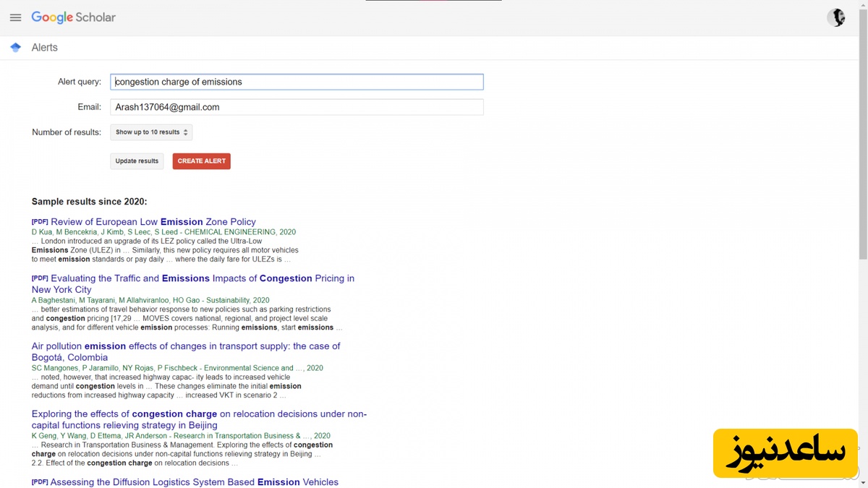Expand the Show up to 10 results dropdown
The height and width of the screenshot is (488, 868).
151,132
